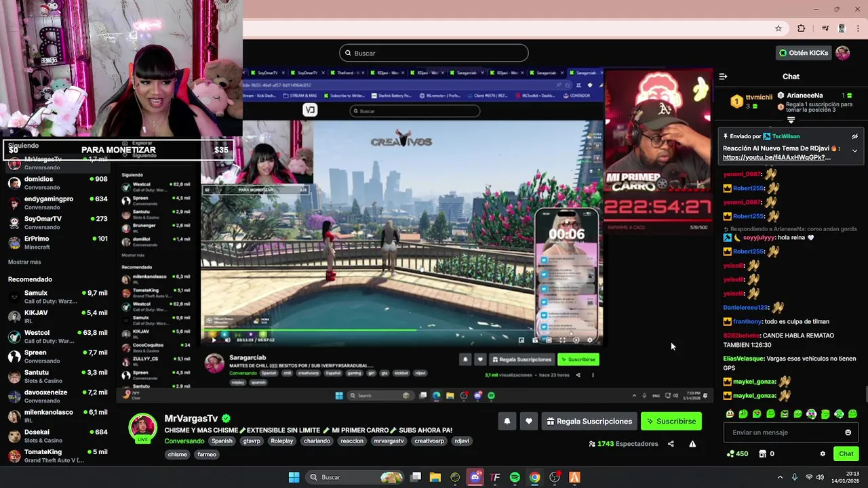Image resolution: width=868 pixels, height=488 pixels.
Task: Report stream with warning triangle icon
Action: point(692,444)
